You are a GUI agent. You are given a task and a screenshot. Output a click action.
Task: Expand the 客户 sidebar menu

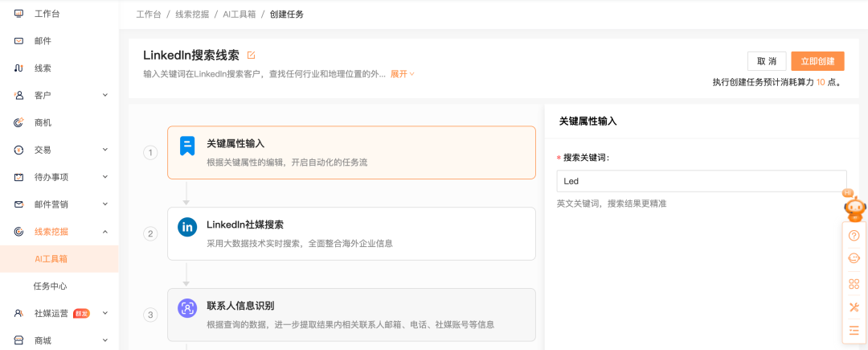pyautogui.click(x=105, y=96)
